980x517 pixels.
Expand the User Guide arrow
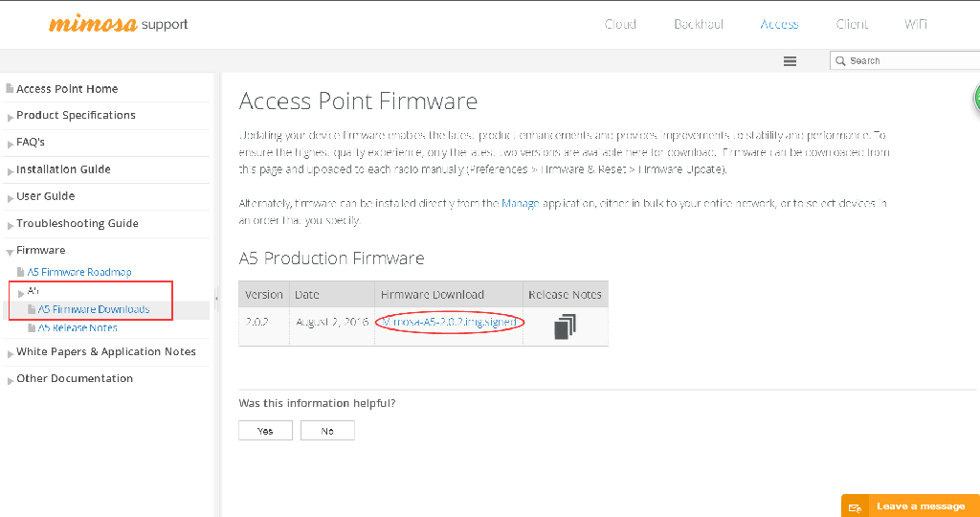coord(10,198)
